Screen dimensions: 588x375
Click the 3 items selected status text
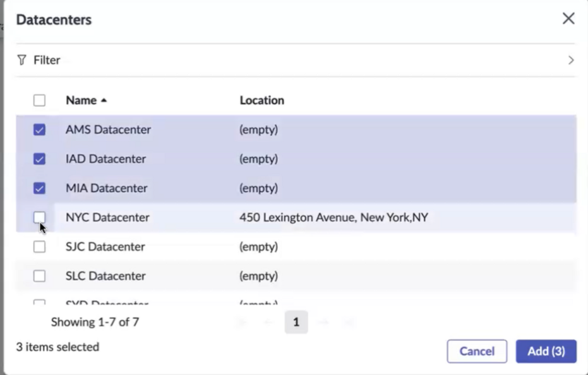coord(57,347)
